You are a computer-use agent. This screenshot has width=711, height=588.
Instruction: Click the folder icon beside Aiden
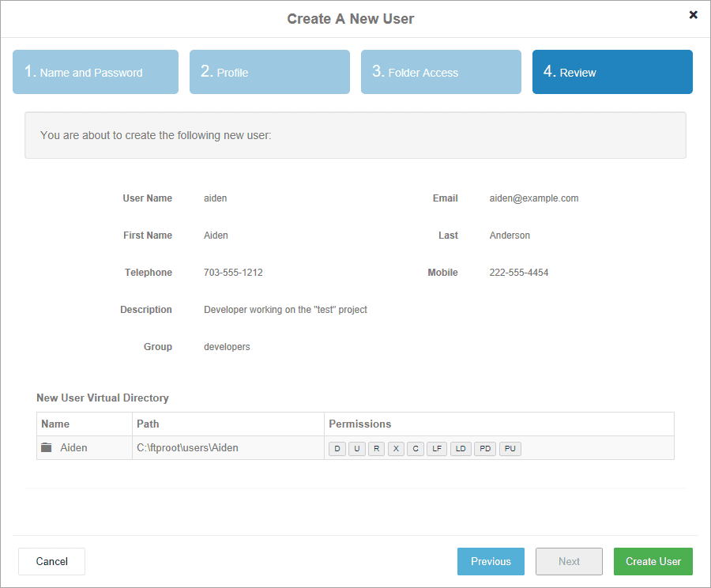[x=47, y=447]
